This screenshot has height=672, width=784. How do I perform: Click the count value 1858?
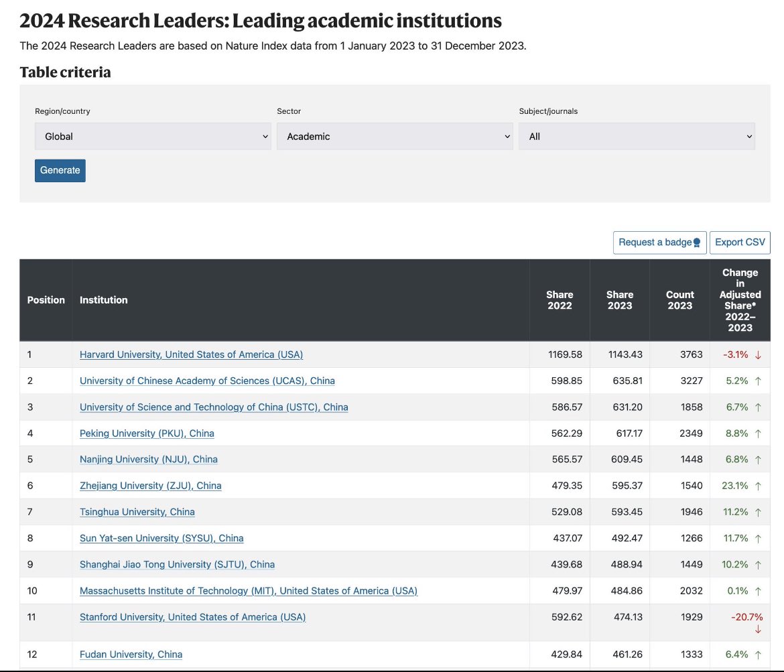[692, 407]
